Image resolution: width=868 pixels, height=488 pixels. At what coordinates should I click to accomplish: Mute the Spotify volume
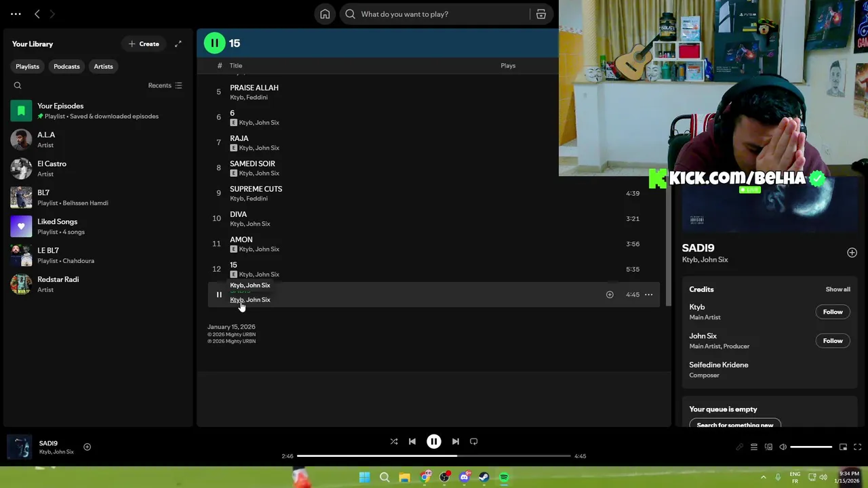(x=783, y=447)
